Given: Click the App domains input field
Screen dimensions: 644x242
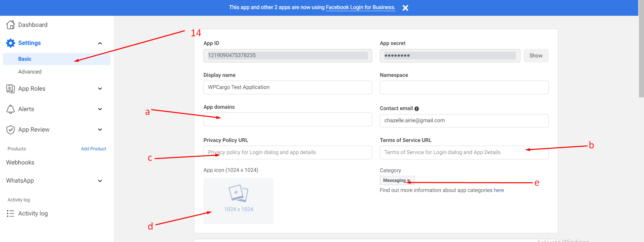Looking at the screenshot, I should coord(287,119).
